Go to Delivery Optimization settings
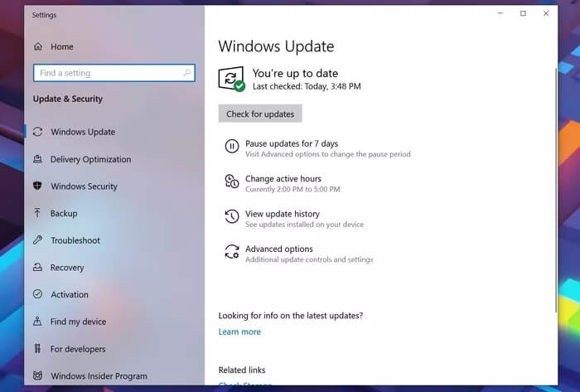 [x=90, y=159]
